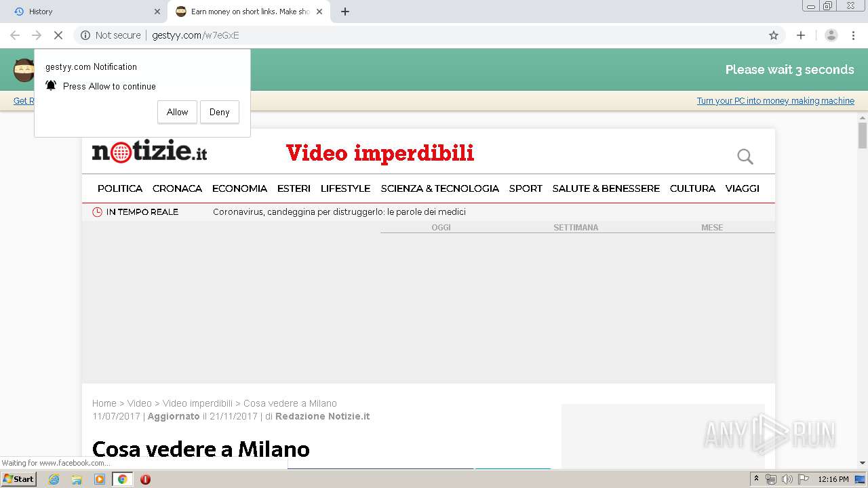The image size is (868, 488).
Task: Open the CULTURA section
Action: click(692, 188)
